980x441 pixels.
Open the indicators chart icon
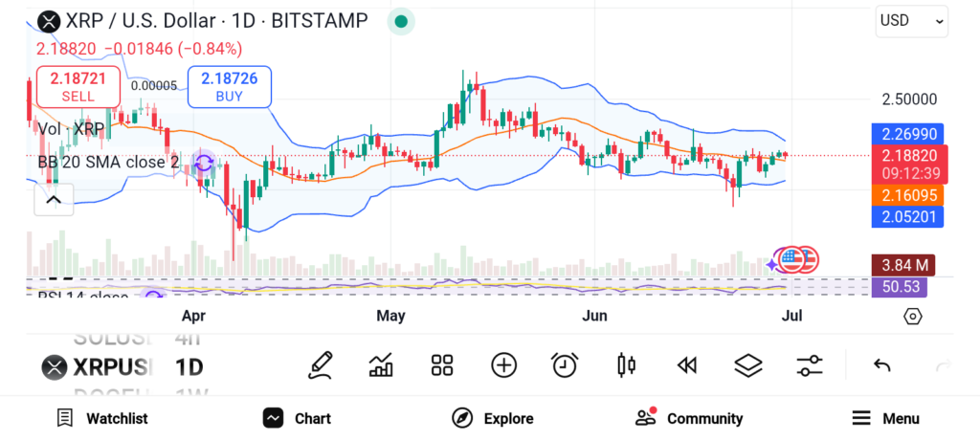(x=381, y=364)
